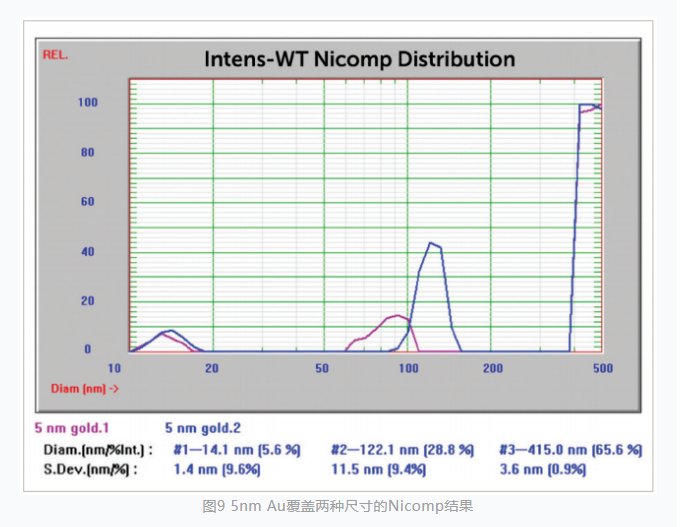
Task: Click the Diam.(nm/%Int.) row label
Action: tap(98, 450)
